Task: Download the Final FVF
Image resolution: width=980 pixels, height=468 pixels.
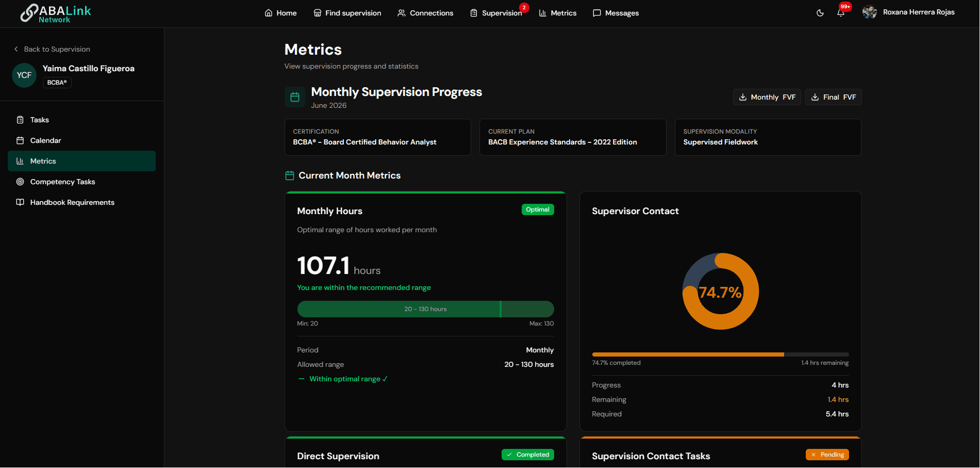Action: 834,97
